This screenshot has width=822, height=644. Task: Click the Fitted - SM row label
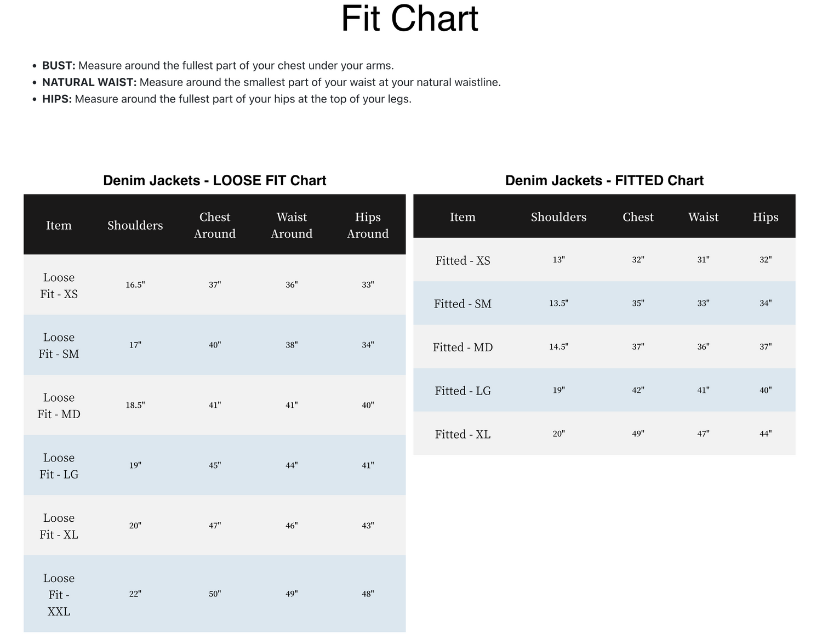point(463,304)
